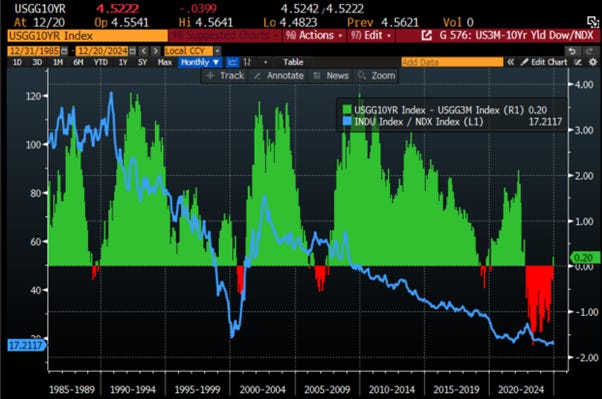Click the 1990-1994 x-axis label
This screenshot has height=399, width=602.
coord(133,390)
